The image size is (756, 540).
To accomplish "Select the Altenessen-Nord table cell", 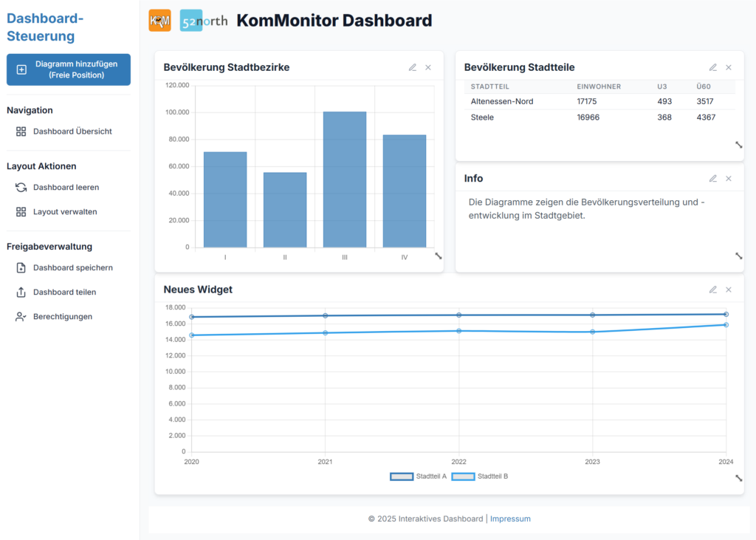I will pyautogui.click(x=502, y=101).
